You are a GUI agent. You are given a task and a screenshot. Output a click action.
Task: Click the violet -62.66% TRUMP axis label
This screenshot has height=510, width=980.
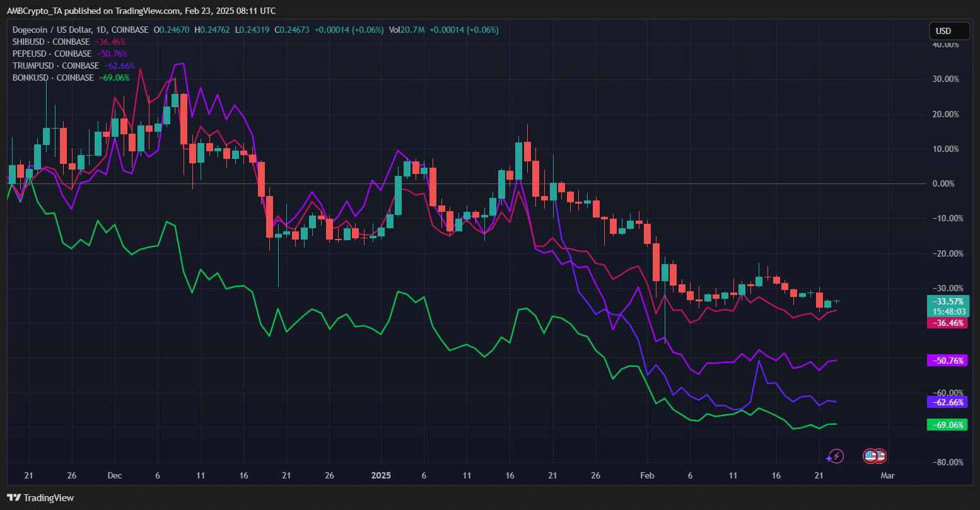[x=946, y=402]
